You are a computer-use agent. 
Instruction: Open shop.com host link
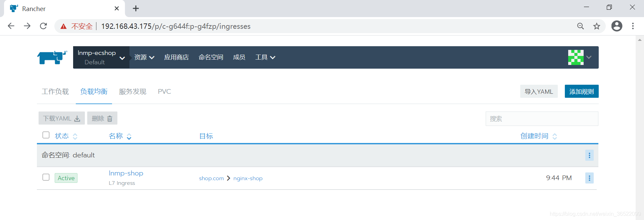211,178
